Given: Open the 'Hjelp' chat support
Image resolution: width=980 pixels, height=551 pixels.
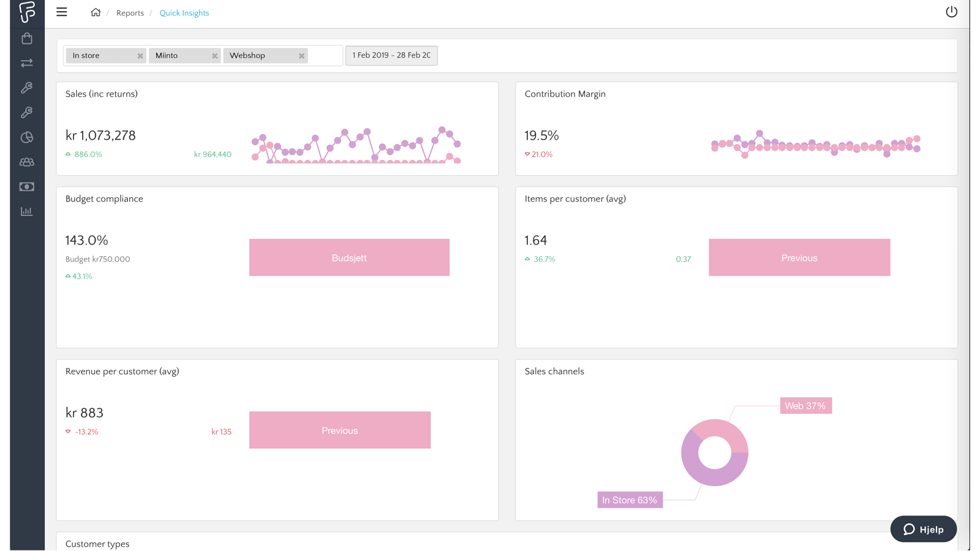Looking at the screenshot, I should [x=923, y=529].
